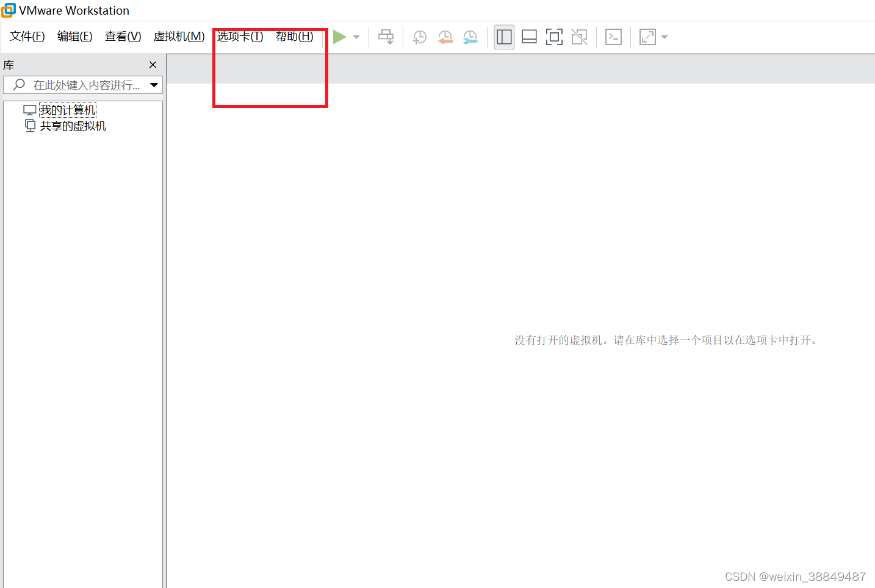Toggle the thumbnail bar view icon

tap(530, 37)
